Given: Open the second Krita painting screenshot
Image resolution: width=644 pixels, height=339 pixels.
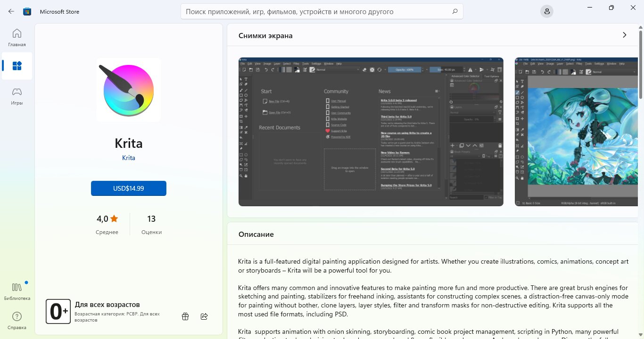Looking at the screenshot, I should pos(577,132).
